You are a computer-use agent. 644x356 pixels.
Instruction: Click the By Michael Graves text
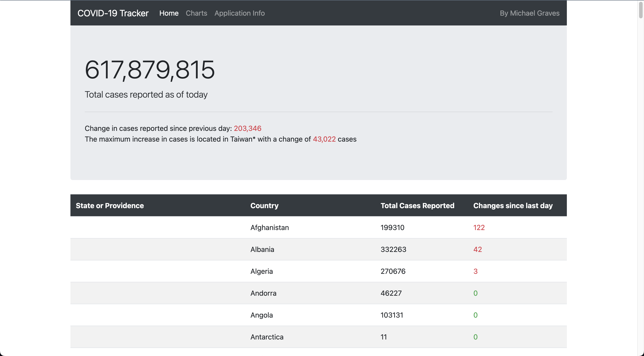(x=529, y=13)
